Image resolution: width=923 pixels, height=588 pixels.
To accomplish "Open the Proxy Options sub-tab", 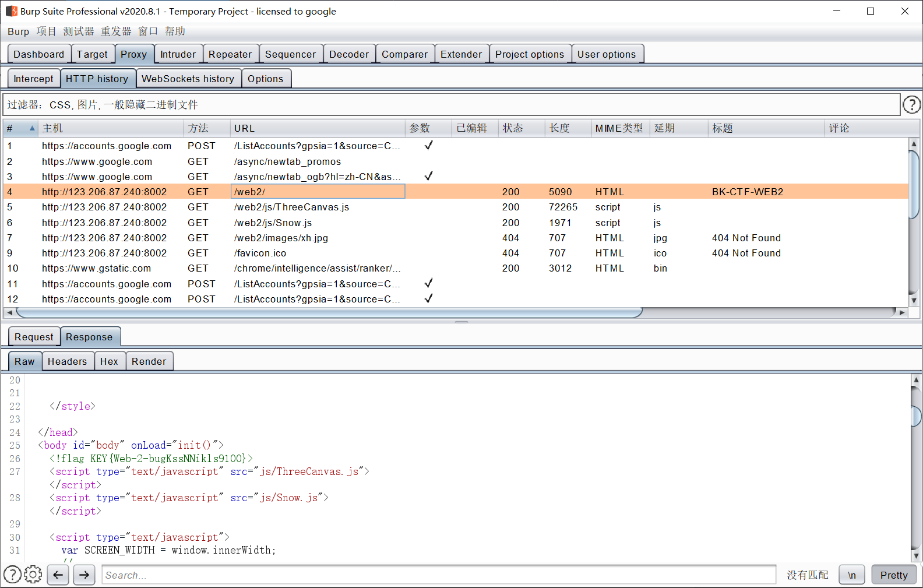I will [265, 79].
